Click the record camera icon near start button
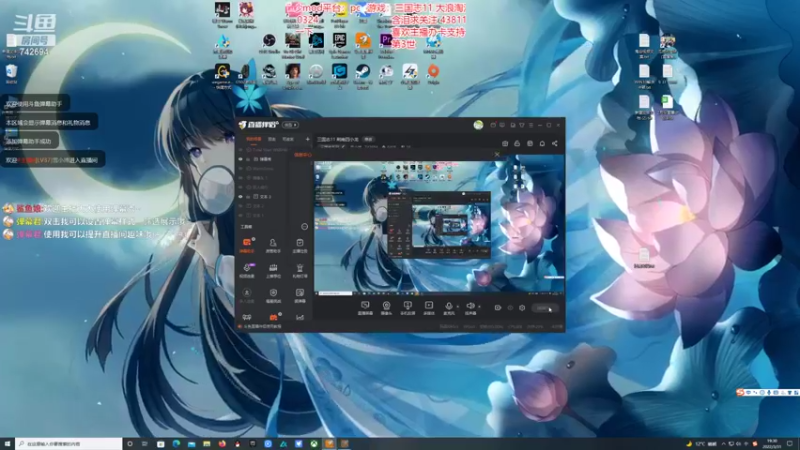 [497, 308]
